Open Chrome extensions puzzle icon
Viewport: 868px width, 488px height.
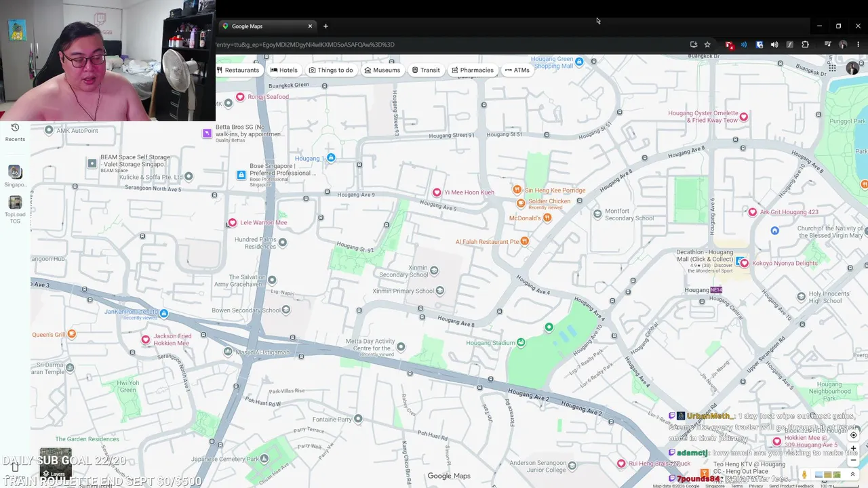click(805, 45)
